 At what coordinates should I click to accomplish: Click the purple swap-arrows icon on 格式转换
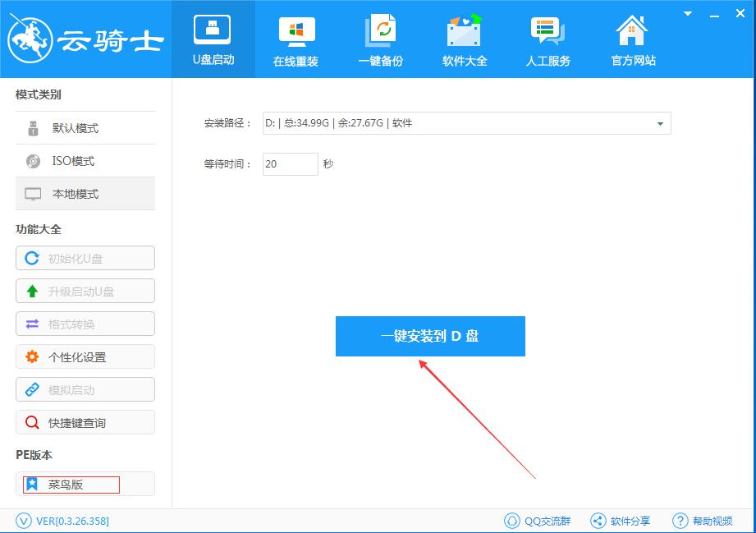click(x=32, y=324)
